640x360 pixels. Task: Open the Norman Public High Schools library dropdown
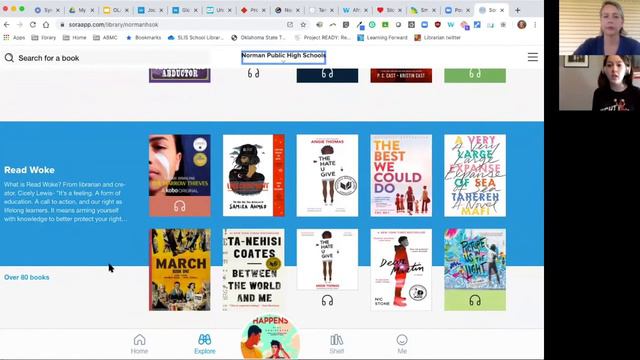(283, 57)
